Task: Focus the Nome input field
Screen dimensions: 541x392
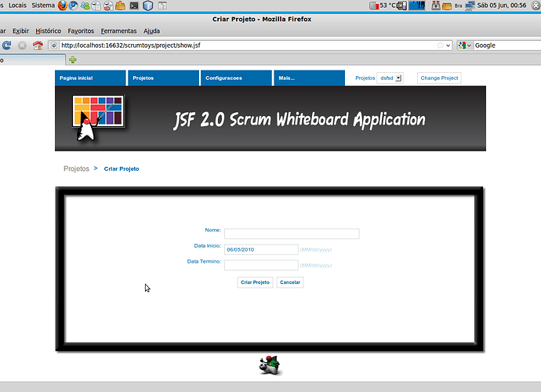Action: coord(292,234)
